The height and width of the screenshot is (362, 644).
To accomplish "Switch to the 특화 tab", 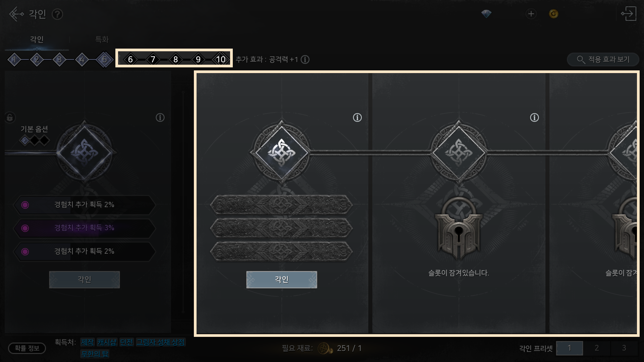I will [102, 40].
